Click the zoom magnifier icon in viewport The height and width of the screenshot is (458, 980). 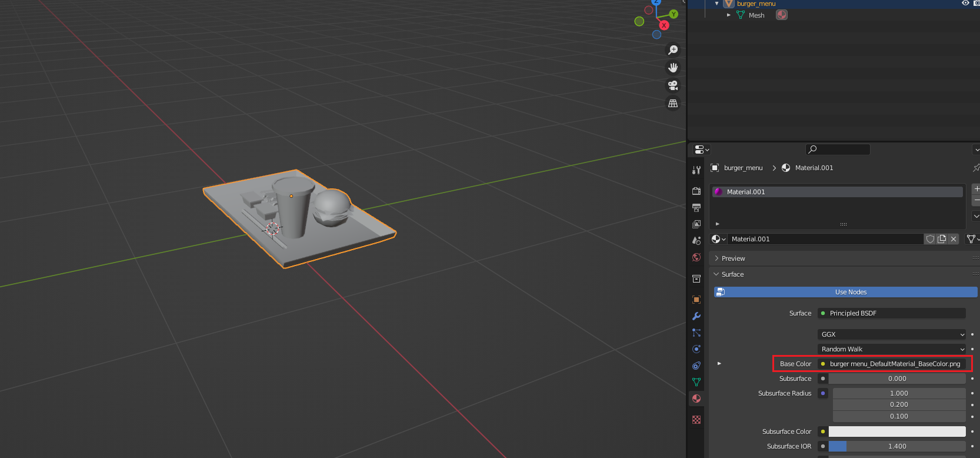click(x=673, y=50)
